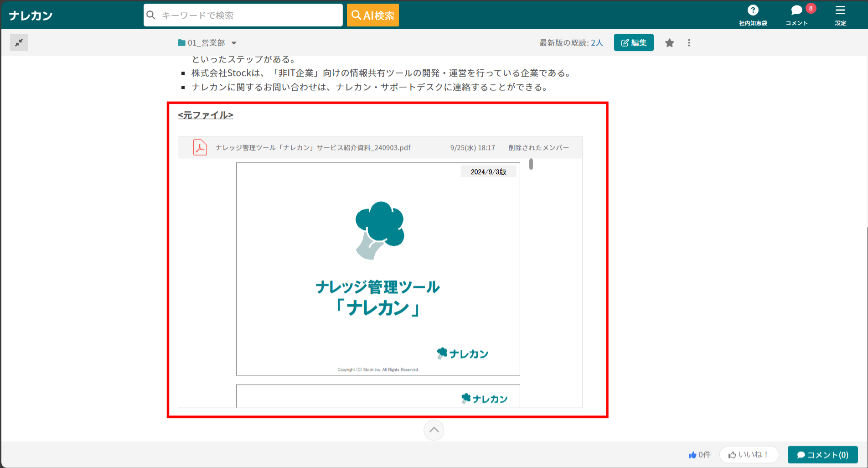The width and height of the screenshot is (868, 468).
Task: Click the 編集 button
Action: coord(634,42)
